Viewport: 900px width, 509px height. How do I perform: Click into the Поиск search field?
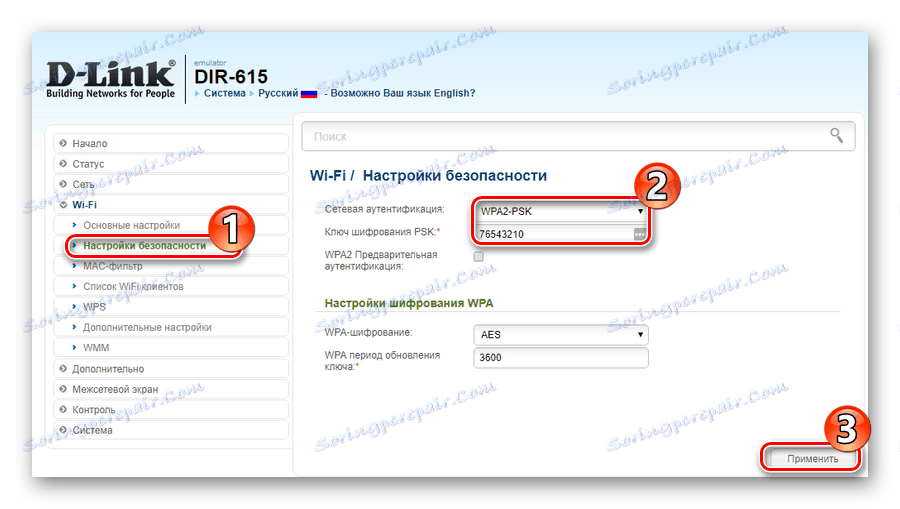point(578,137)
